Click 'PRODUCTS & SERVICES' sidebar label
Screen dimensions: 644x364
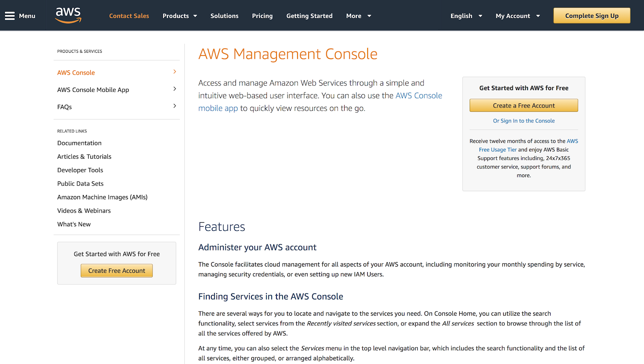point(80,52)
